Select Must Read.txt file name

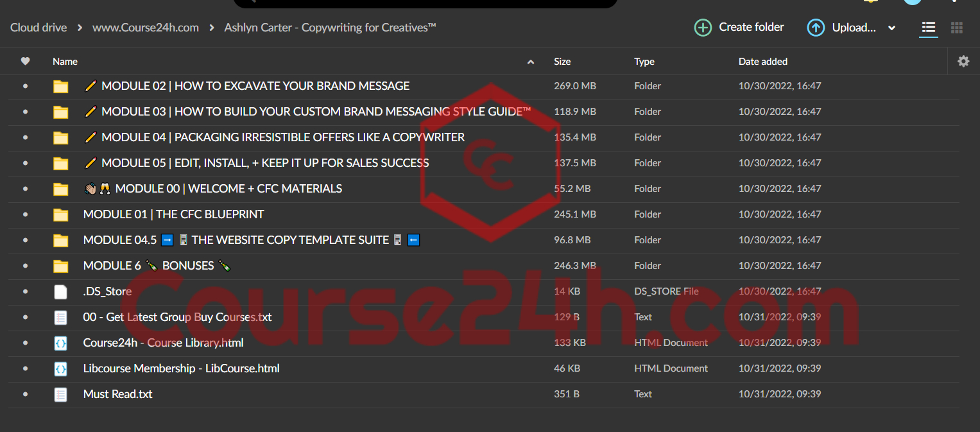point(118,394)
